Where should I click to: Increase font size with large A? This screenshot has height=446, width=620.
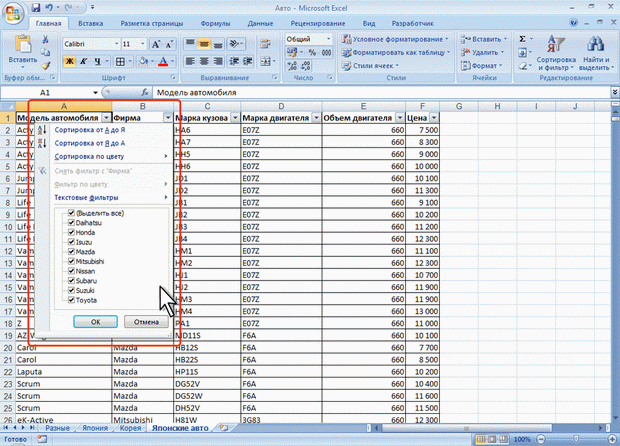(156, 44)
